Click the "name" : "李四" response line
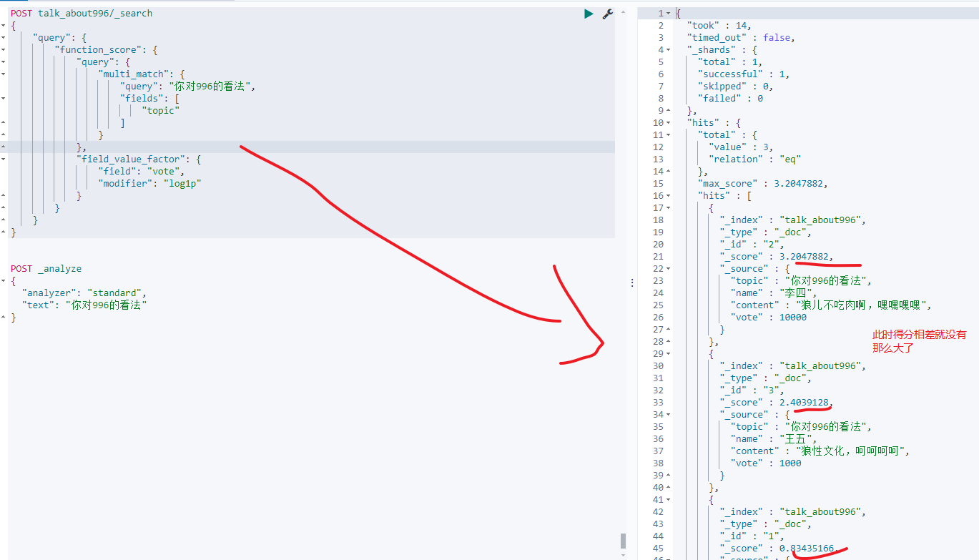The width and height of the screenshot is (979, 560). [x=773, y=293]
